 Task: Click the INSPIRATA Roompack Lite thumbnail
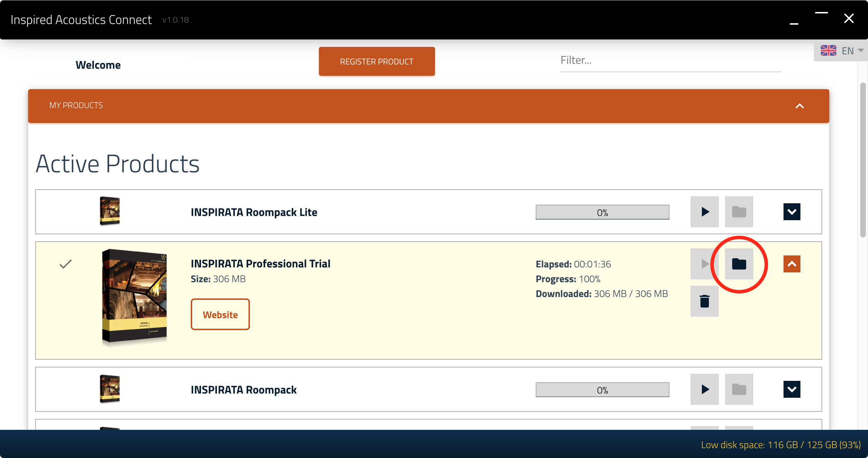coord(110,211)
